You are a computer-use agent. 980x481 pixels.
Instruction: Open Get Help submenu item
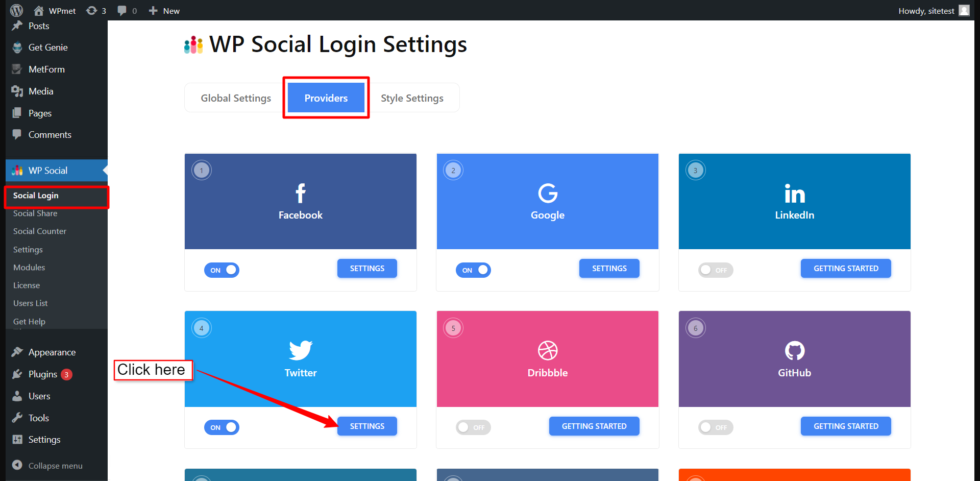pos(29,322)
